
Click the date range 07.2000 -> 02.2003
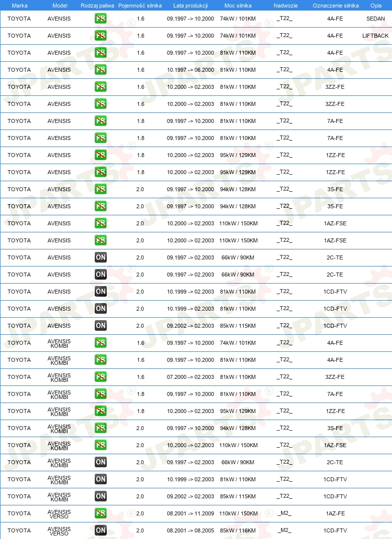(x=190, y=377)
